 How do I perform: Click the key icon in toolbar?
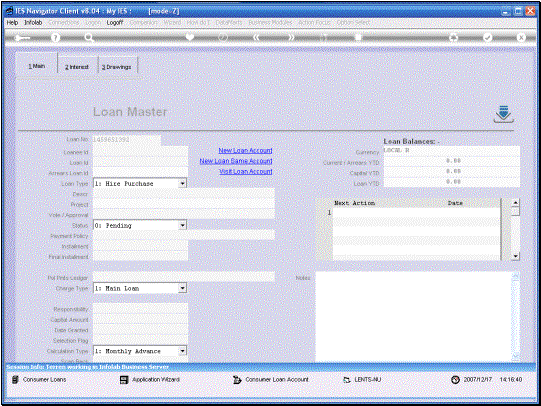tap(22, 37)
